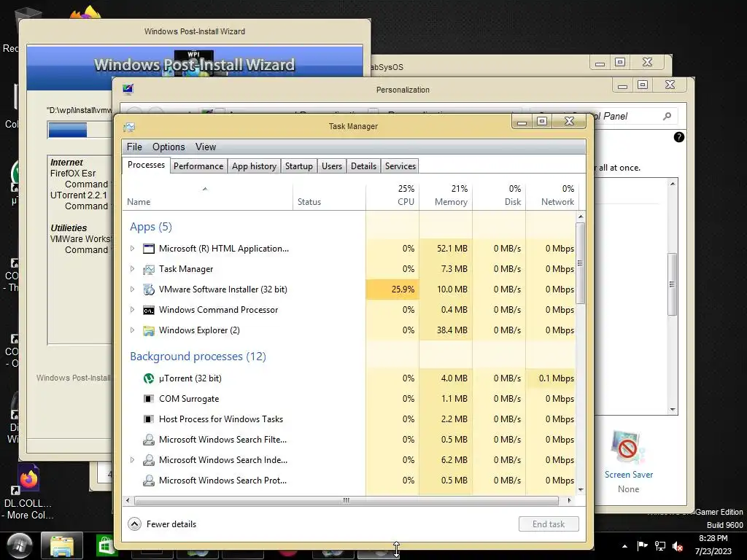The width and height of the screenshot is (747, 560).
Task: Click the Windows Command Processor icon
Action: pos(149,310)
